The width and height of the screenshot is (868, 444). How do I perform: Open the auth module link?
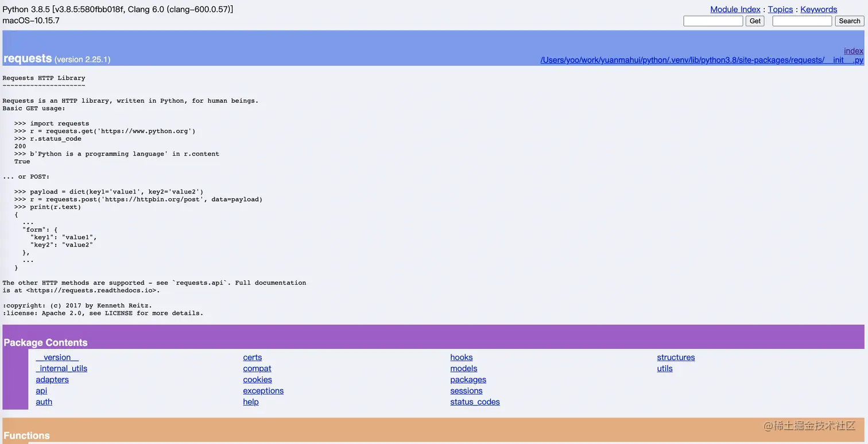pos(44,401)
